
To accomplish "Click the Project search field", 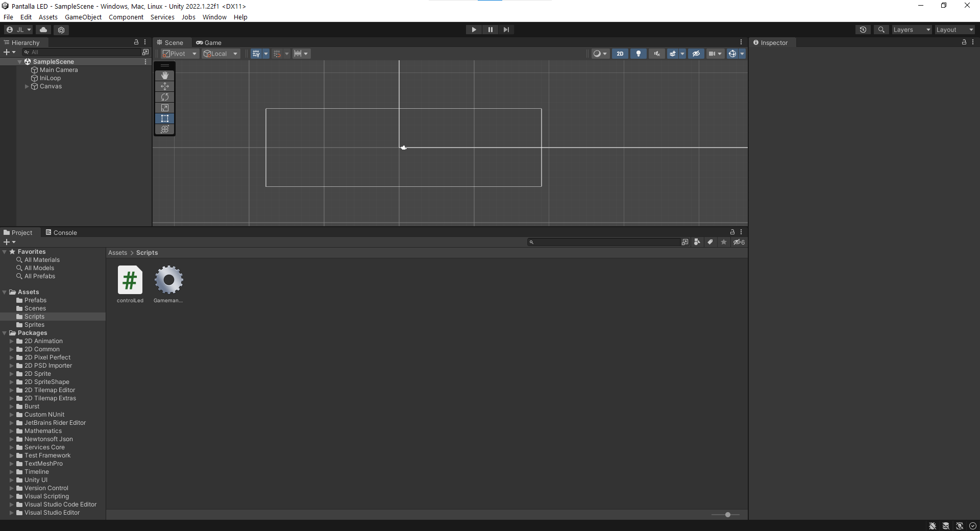I will click(x=602, y=242).
